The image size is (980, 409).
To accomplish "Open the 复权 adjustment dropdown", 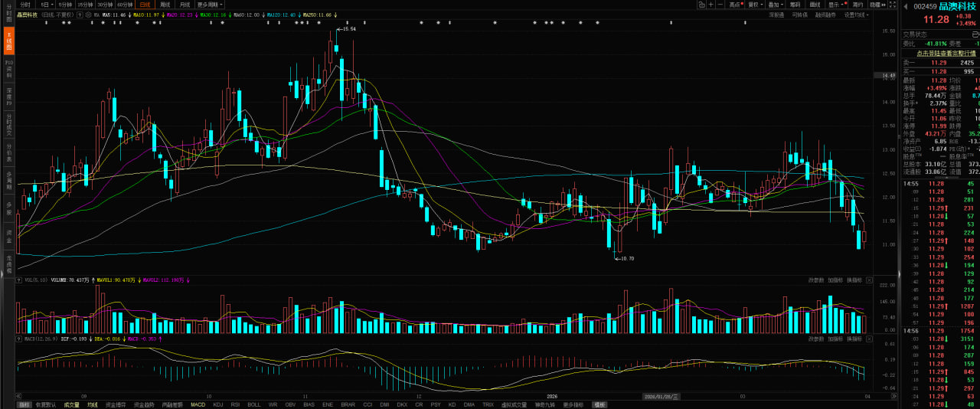I will click(756, 5).
